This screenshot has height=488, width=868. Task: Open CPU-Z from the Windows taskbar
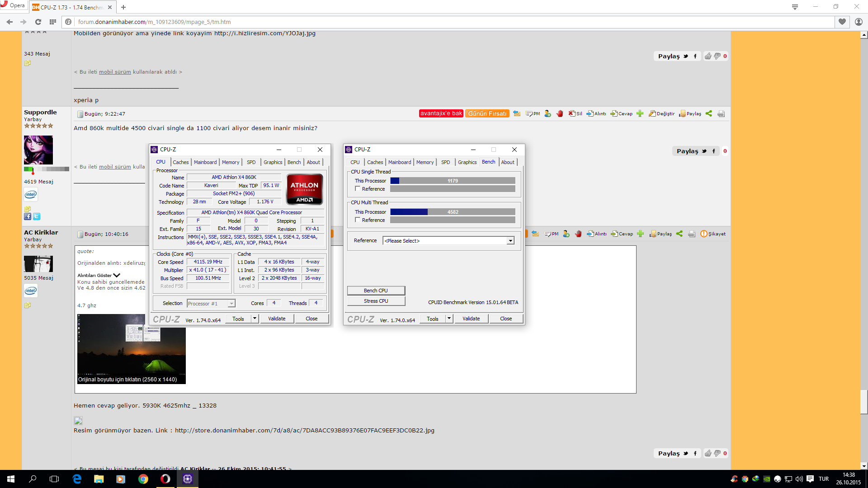coord(188,479)
